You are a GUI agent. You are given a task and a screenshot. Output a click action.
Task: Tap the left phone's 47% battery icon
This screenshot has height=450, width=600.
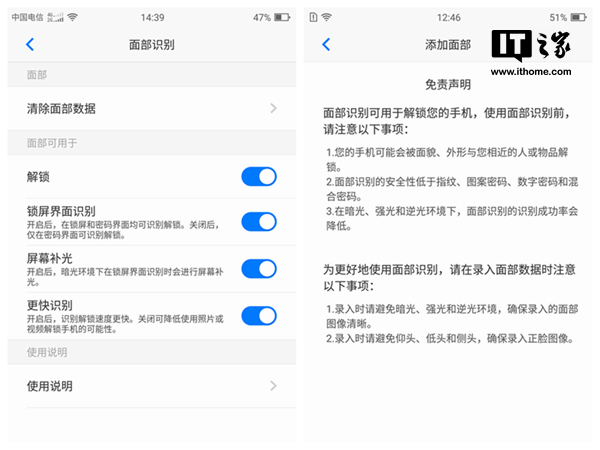[282, 17]
